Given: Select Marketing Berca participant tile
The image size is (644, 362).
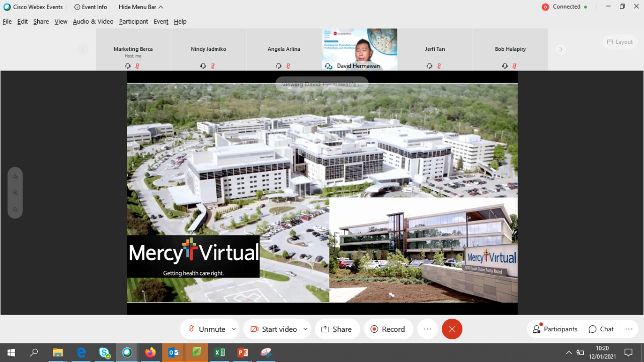Looking at the screenshot, I should click(133, 49).
